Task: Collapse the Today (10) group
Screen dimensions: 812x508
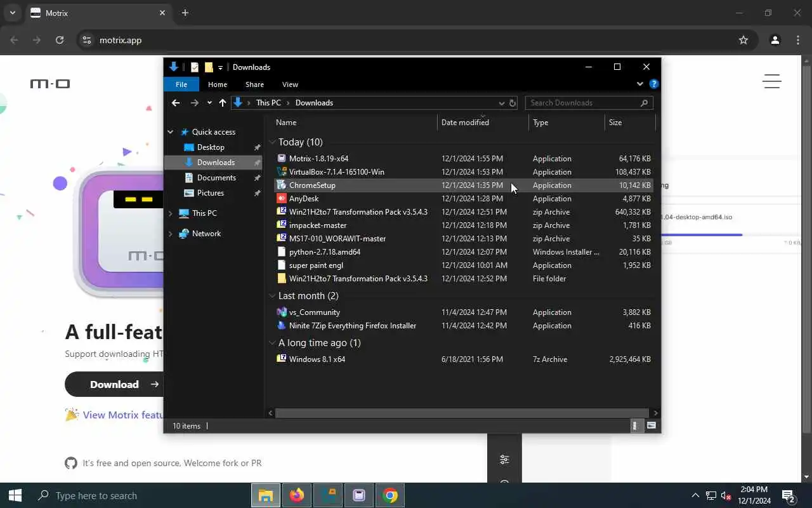Action: [x=272, y=142]
